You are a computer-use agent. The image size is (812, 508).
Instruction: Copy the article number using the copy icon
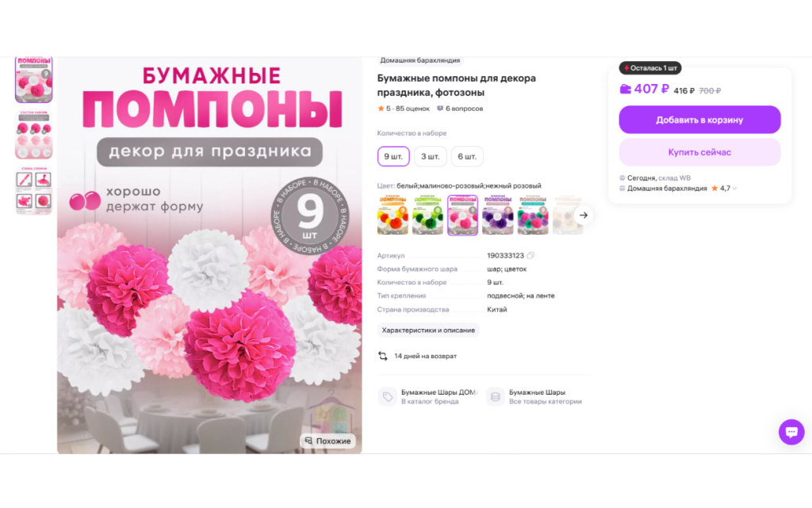coord(530,255)
